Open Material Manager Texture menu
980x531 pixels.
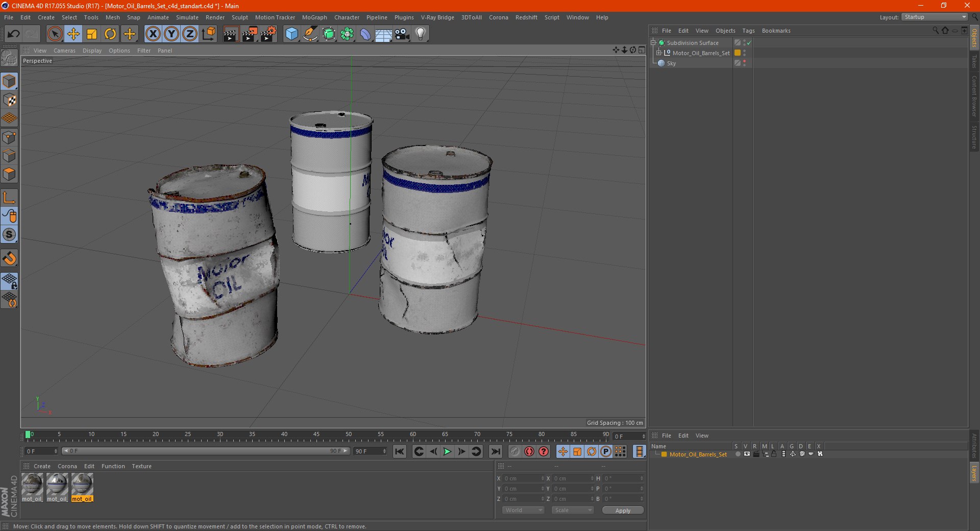(x=141, y=466)
